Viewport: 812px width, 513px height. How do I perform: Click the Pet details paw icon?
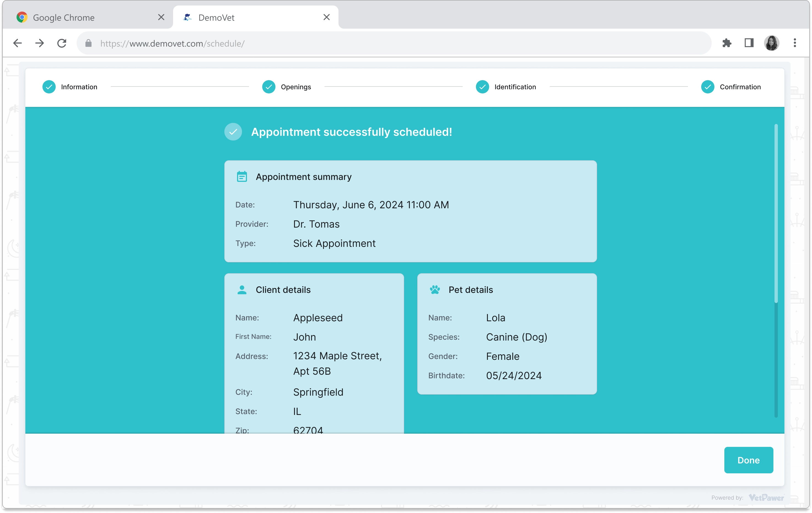435,290
